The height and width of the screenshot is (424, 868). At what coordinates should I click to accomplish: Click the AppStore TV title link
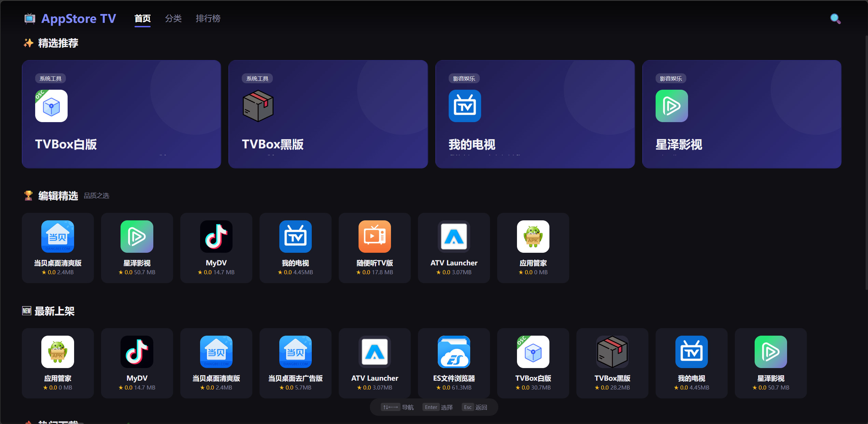coord(79,18)
